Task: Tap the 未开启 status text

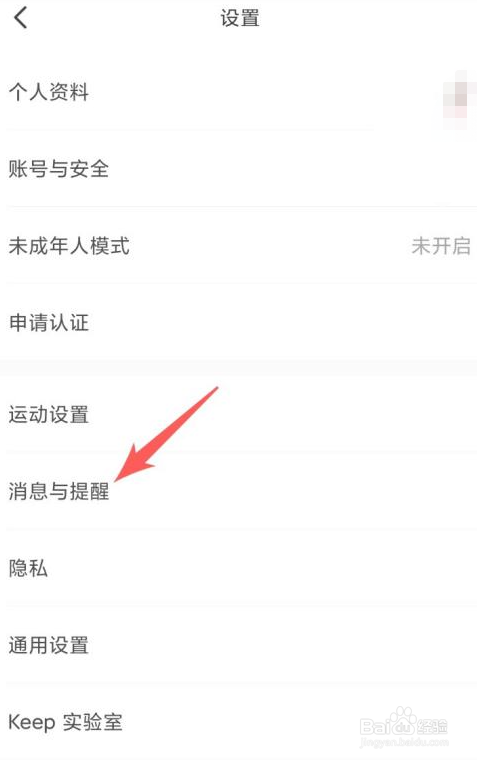Action: click(x=441, y=246)
